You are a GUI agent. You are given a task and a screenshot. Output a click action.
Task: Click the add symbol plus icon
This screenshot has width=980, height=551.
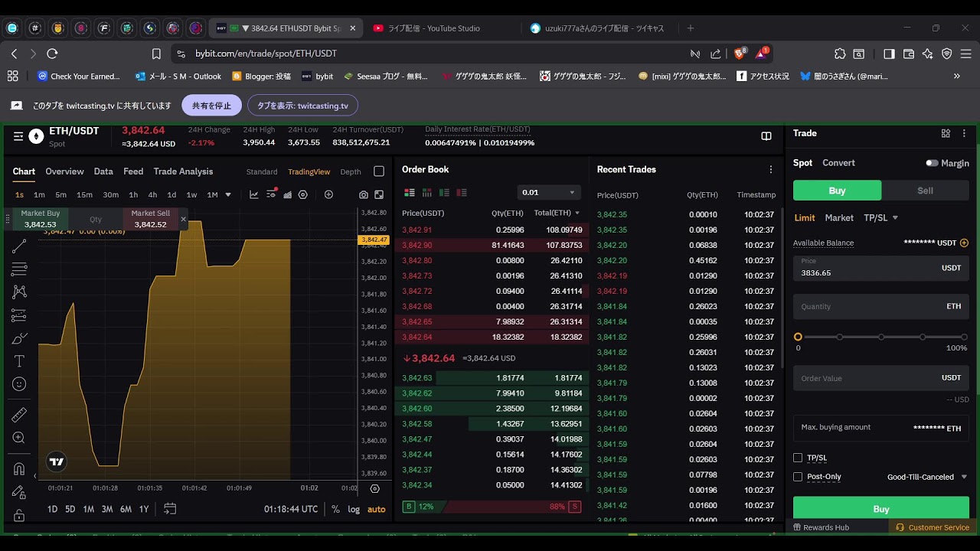328,194
